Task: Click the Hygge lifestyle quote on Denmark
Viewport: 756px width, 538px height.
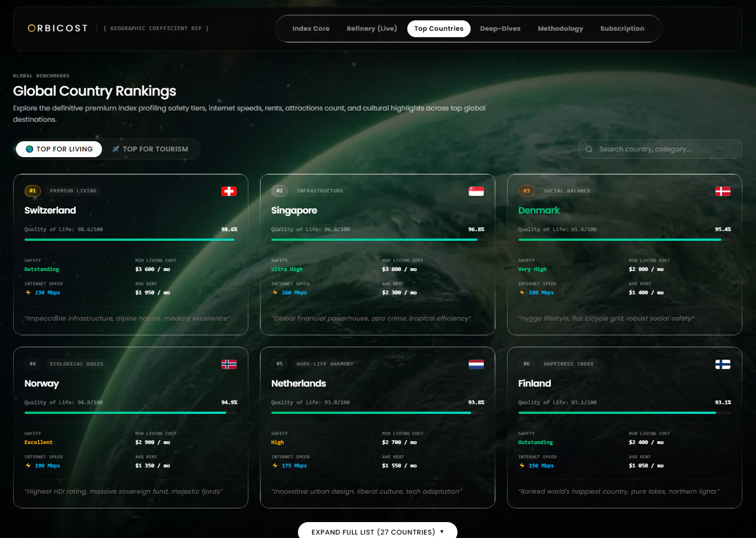Action: pyautogui.click(x=606, y=318)
